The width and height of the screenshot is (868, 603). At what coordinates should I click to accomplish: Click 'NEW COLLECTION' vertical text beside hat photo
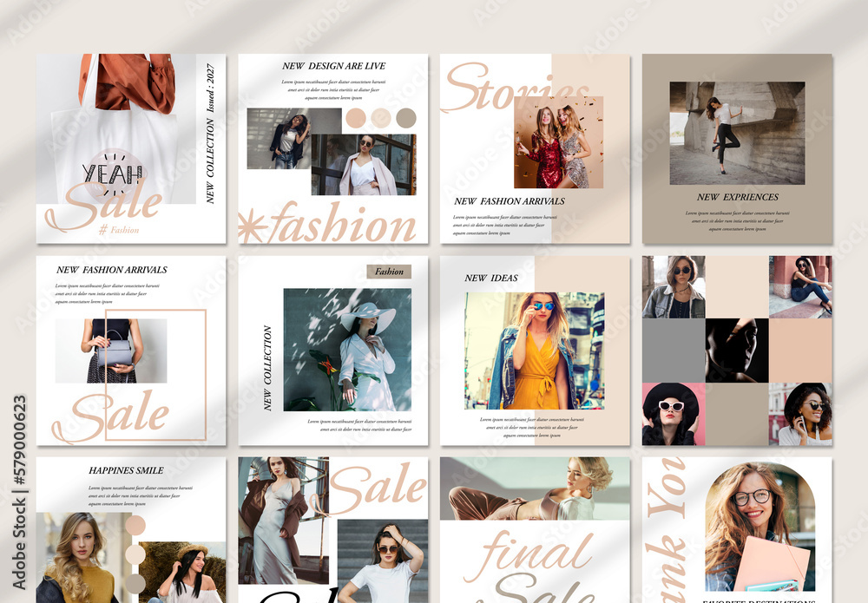(267, 368)
